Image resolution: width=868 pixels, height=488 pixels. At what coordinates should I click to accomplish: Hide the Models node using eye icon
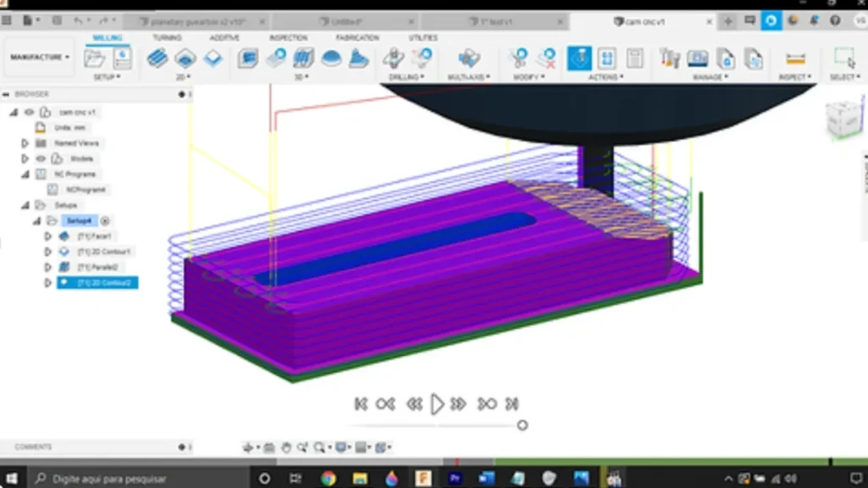(x=41, y=158)
